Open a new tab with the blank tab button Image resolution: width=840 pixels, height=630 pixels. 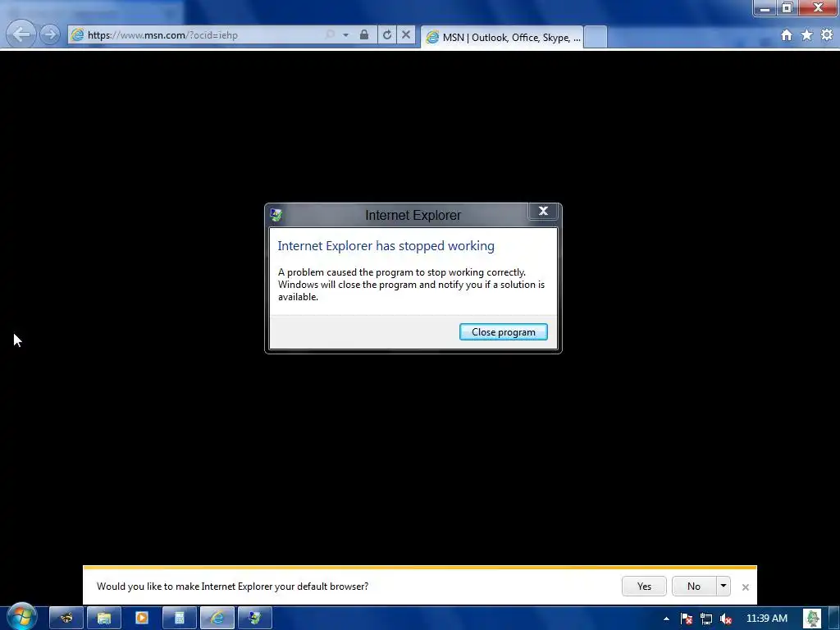(596, 37)
